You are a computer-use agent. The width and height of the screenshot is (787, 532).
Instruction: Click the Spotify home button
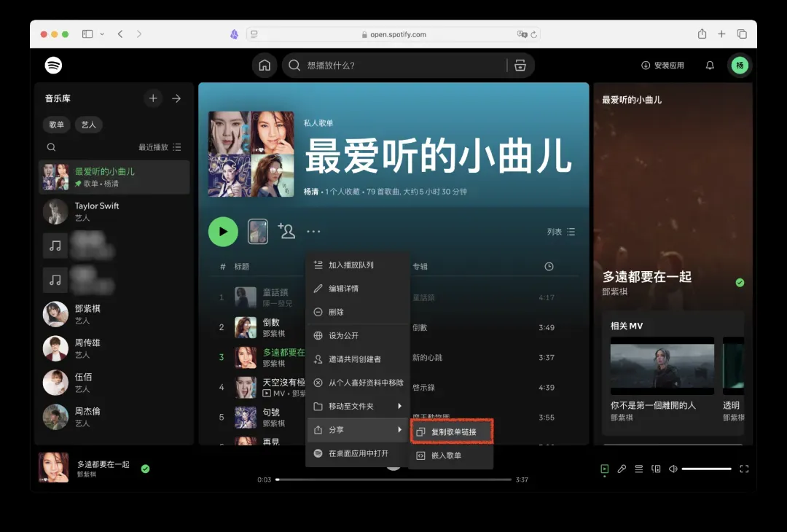pos(265,66)
